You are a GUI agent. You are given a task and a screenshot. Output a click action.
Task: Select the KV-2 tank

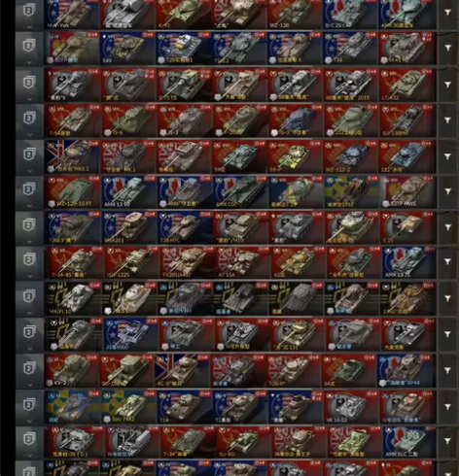[72, 371]
